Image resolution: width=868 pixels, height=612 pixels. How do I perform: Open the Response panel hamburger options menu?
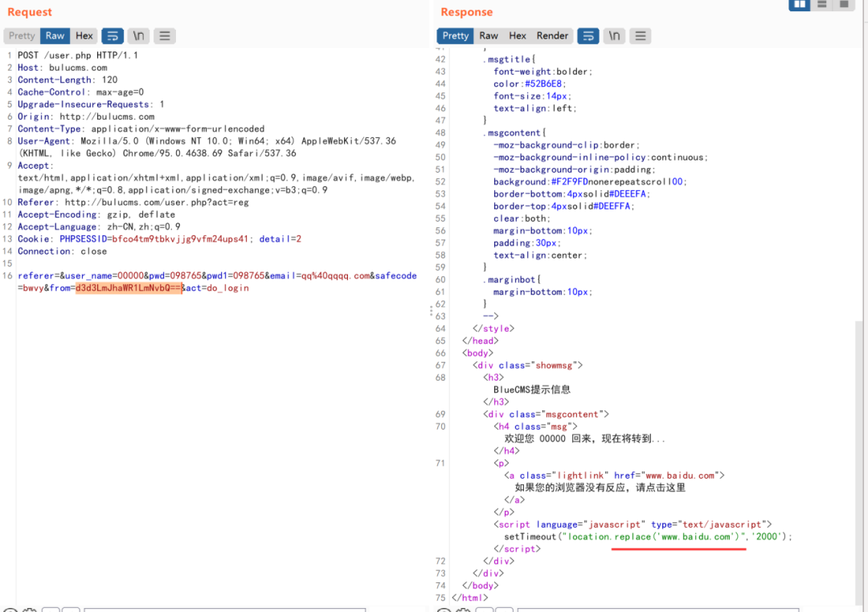click(640, 36)
